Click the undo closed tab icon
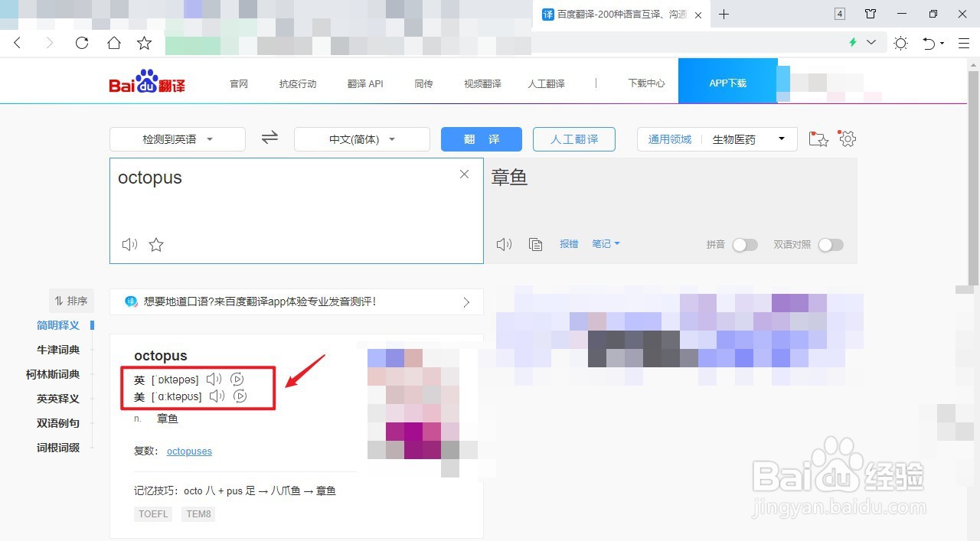Viewport: 980px width, 541px height. pyautogui.click(x=929, y=43)
